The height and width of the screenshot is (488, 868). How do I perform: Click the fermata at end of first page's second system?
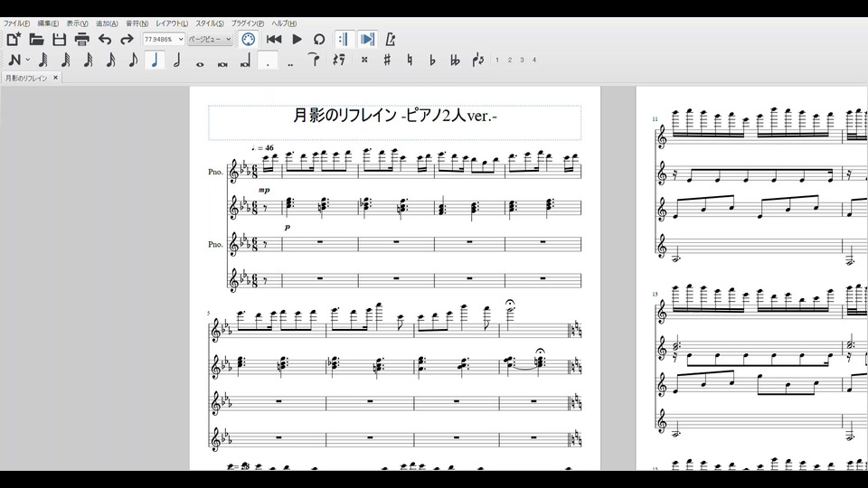pos(510,304)
